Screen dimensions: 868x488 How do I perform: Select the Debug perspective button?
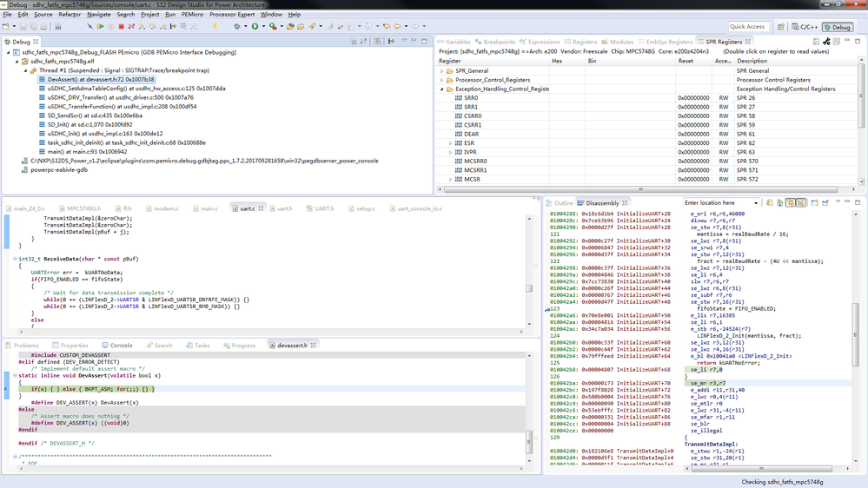tap(837, 27)
